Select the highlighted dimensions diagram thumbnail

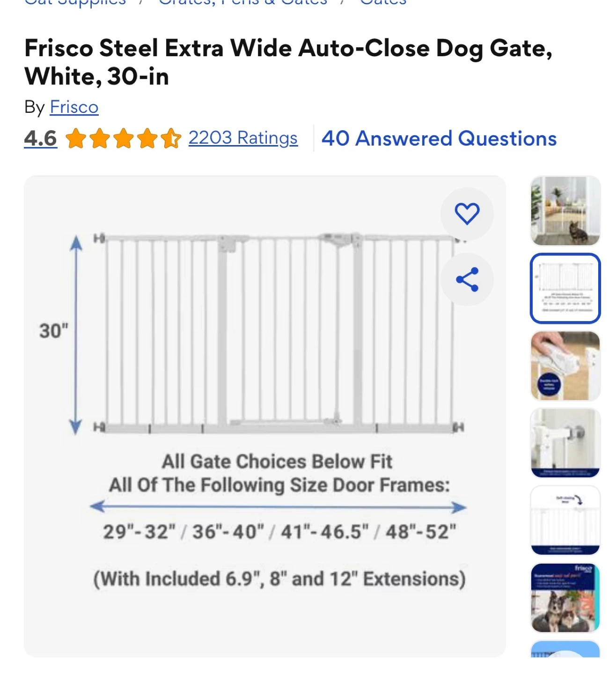565,288
